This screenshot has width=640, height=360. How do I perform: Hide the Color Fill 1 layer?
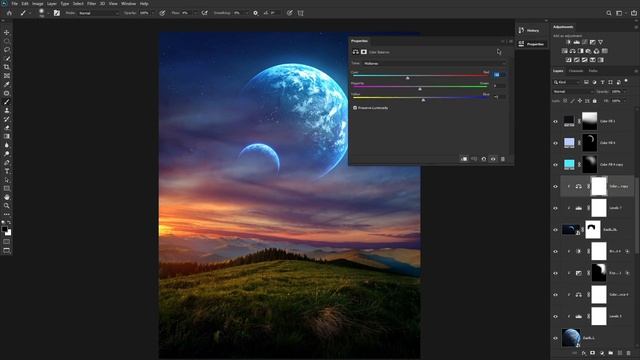click(555, 121)
